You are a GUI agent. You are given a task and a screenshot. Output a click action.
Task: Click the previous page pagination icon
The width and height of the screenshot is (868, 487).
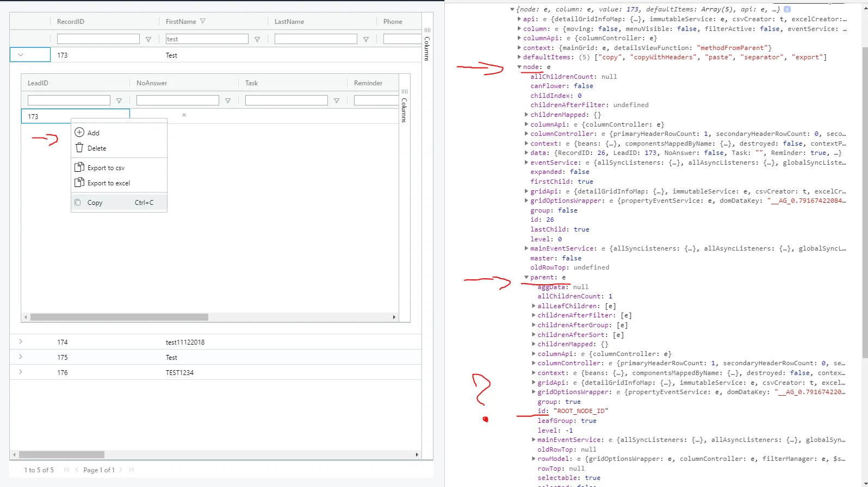pyautogui.click(x=77, y=470)
